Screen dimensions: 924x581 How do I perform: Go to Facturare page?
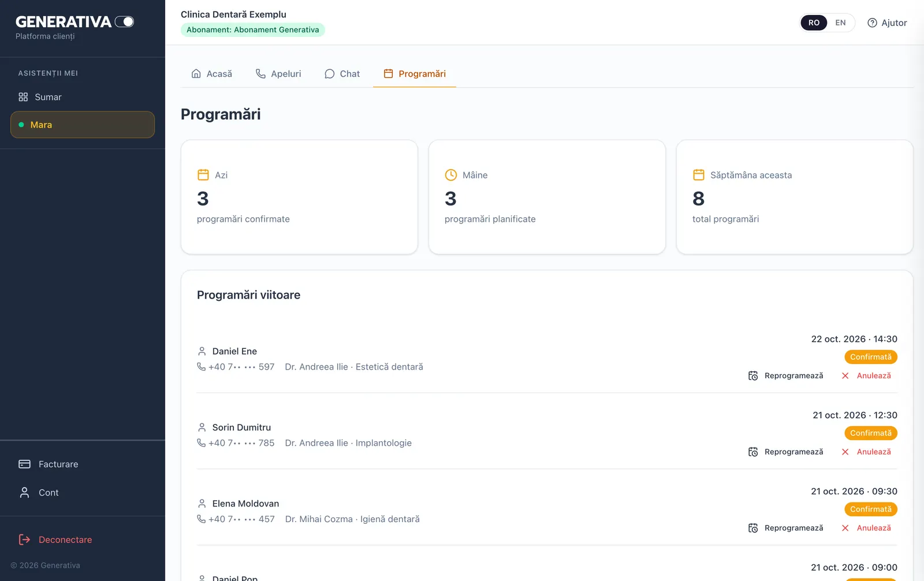[x=83, y=464]
